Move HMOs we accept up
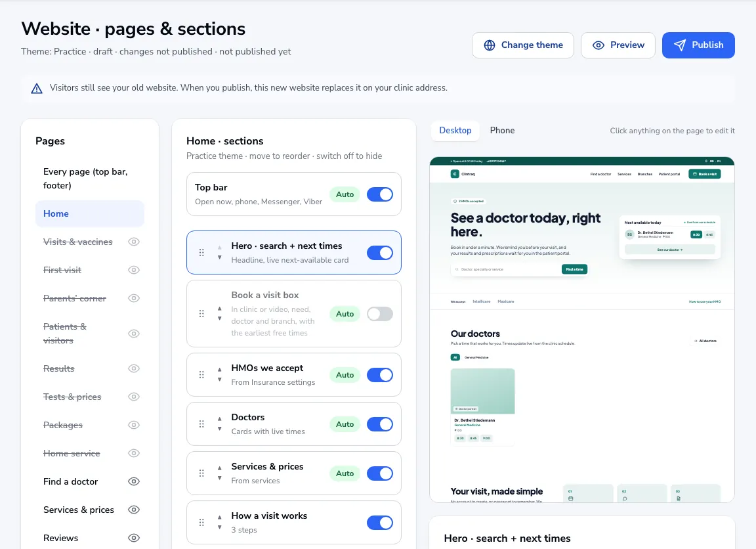 pyautogui.click(x=220, y=370)
